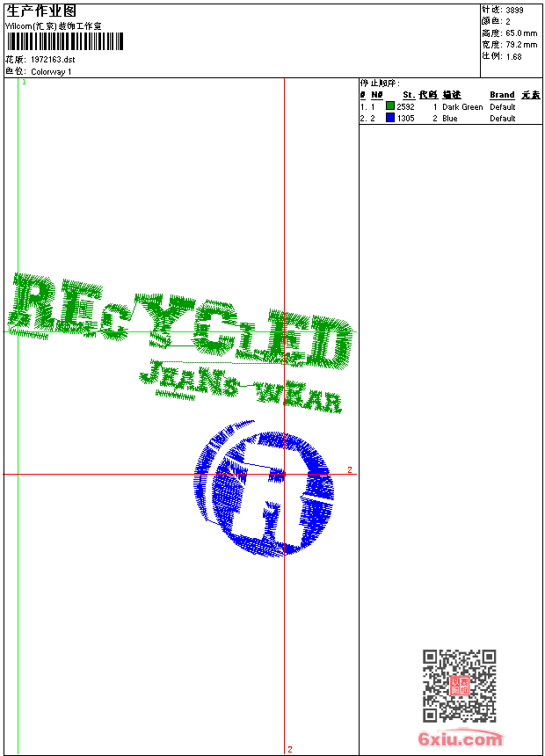The width and height of the screenshot is (545, 756).
Task: Click the green marker number 1
Action: click(24, 83)
